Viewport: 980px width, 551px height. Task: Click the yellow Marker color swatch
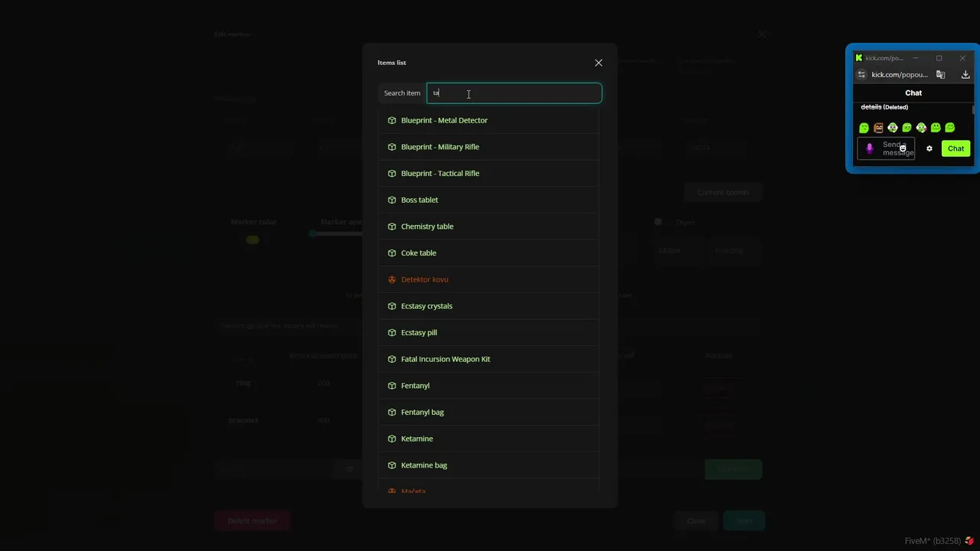(x=253, y=240)
